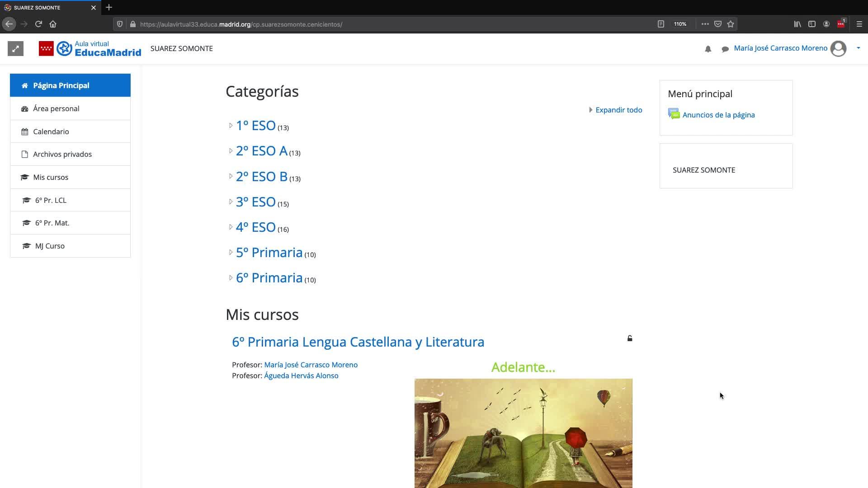Open the 110% zoom level indicator

(680, 24)
